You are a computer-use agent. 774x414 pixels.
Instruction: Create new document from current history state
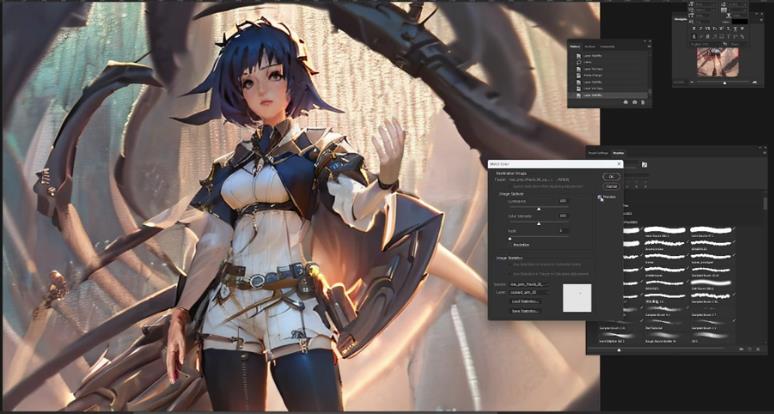pos(626,103)
